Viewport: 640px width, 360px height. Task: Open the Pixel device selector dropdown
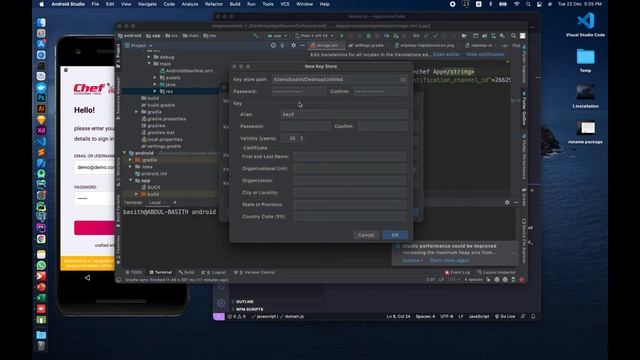point(314,36)
